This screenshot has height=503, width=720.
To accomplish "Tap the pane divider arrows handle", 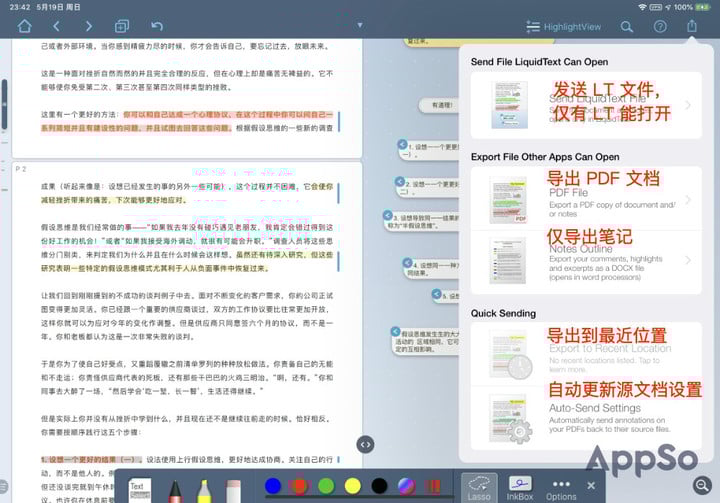I will pos(365,444).
